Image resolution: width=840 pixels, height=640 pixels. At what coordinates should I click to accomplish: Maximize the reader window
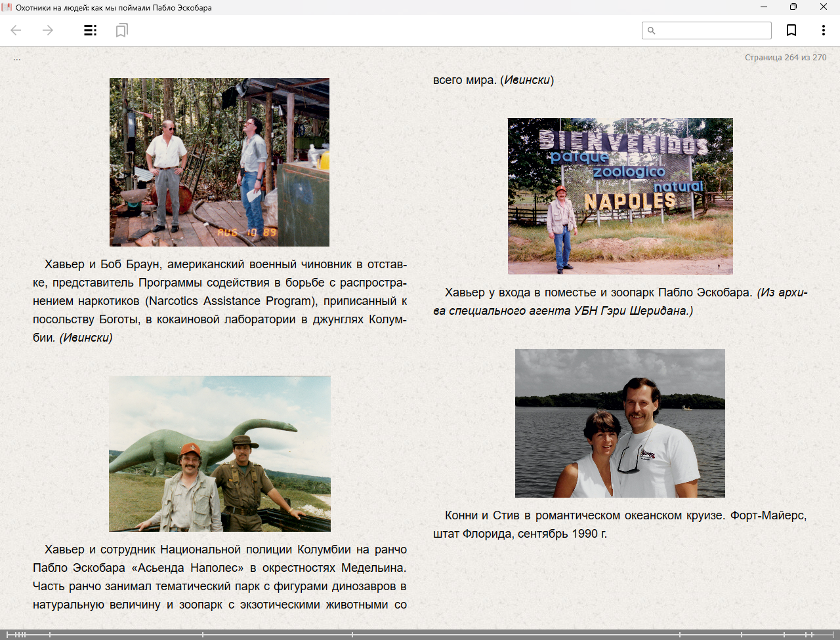click(x=793, y=7)
